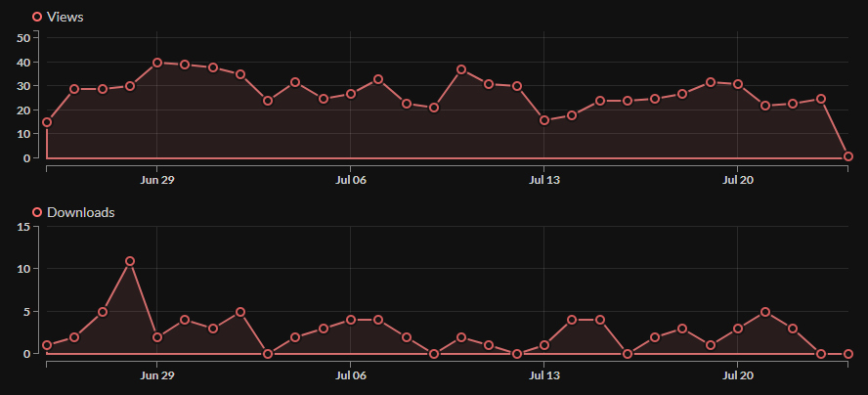Select the Downloads point on Jul 18
This screenshot has height=395, width=868.
[682, 329]
